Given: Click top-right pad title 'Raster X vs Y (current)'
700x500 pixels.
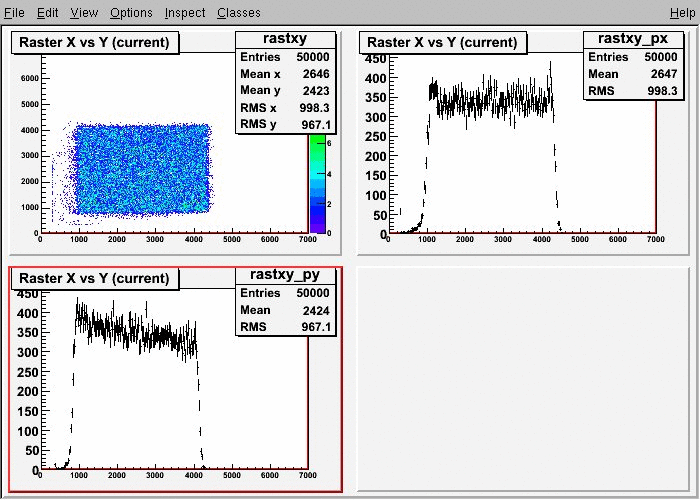Looking at the screenshot, I should coord(442,42).
